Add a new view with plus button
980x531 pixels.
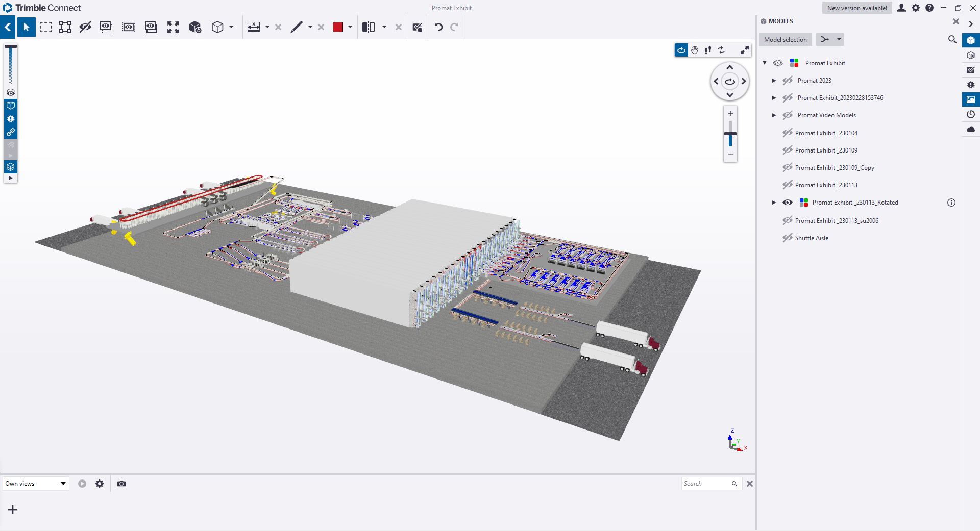(13, 510)
